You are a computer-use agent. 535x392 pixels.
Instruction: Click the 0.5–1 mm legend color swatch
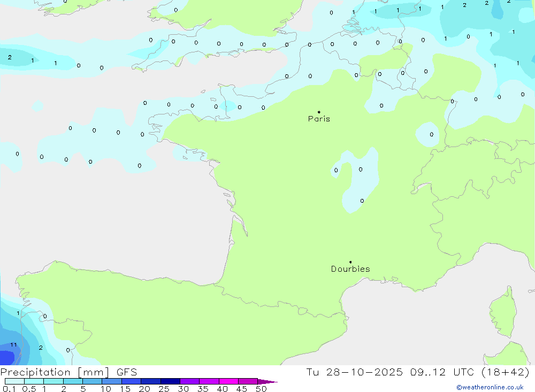click(34, 381)
